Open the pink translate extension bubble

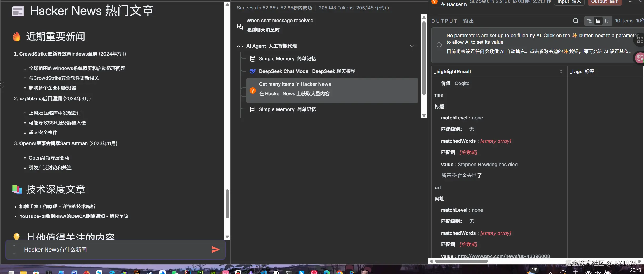tap(640, 58)
